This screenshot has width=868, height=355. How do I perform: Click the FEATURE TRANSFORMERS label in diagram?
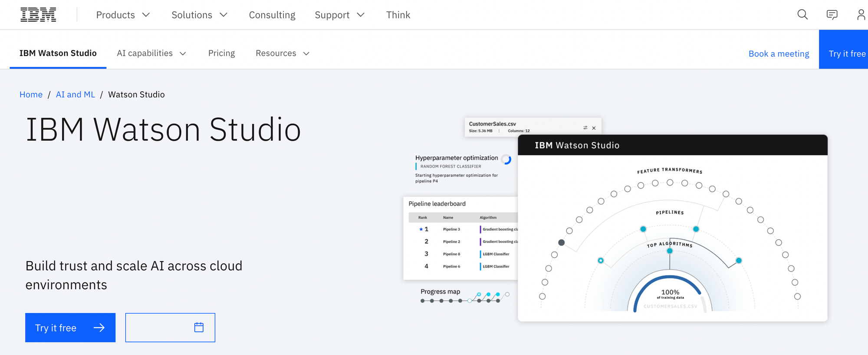coord(670,170)
